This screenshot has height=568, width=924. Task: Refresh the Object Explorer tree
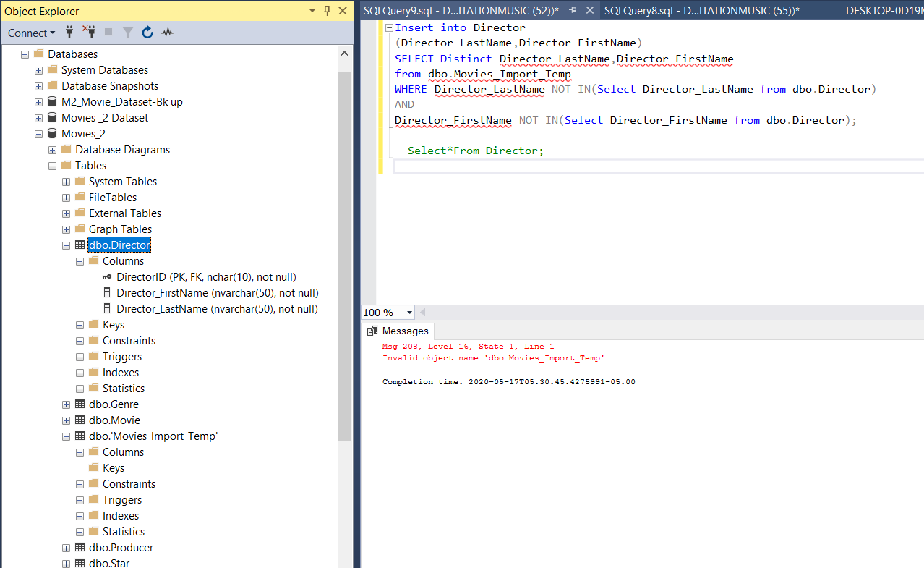(x=147, y=33)
